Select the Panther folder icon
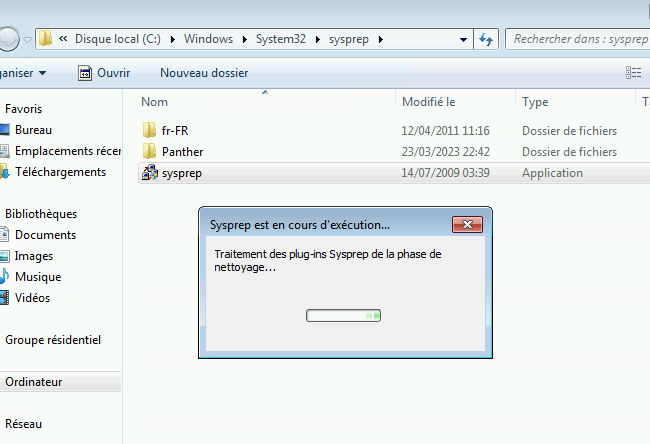650x444 pixels. click(150, 152)
